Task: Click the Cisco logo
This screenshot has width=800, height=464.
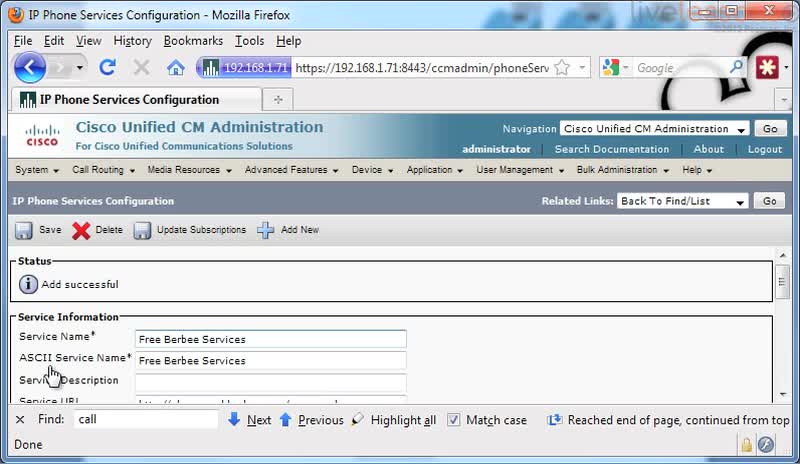Action: [x=42, y=135]
